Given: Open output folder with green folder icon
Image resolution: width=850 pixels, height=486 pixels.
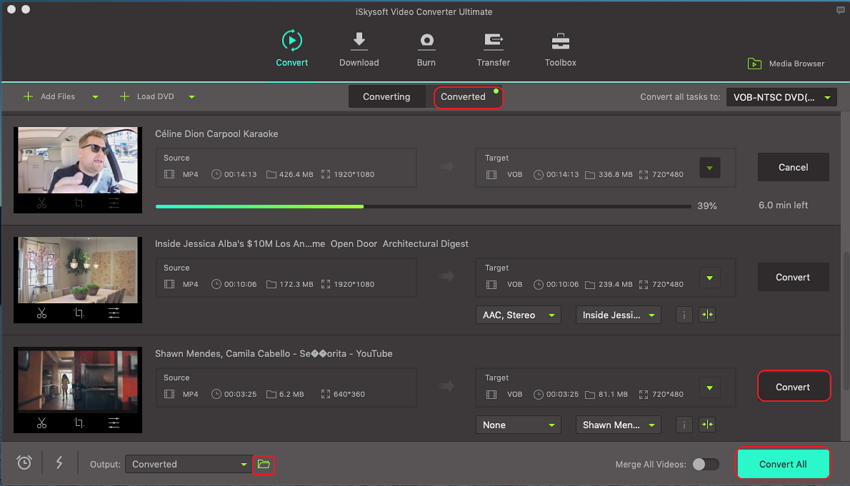Looking at the screenshot, I should (x=263, y=464).
